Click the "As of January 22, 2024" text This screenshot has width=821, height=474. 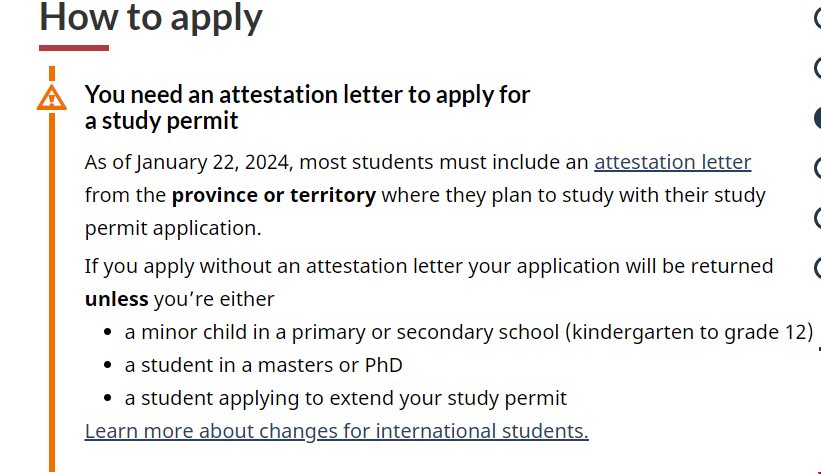pyautogui.click(x=190, y=162)
